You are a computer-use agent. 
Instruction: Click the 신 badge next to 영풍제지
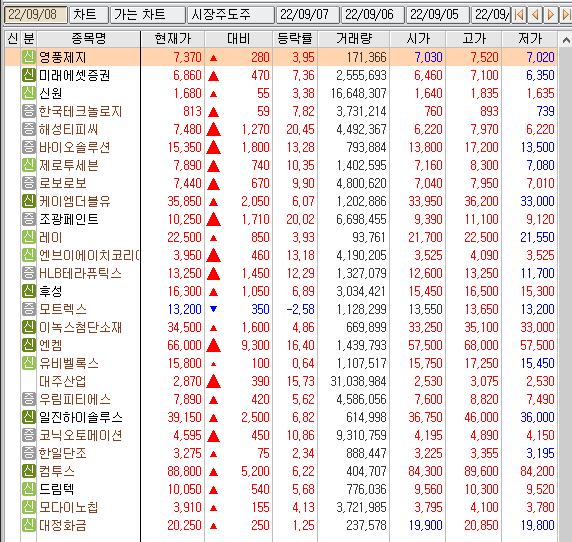(28, 57)
